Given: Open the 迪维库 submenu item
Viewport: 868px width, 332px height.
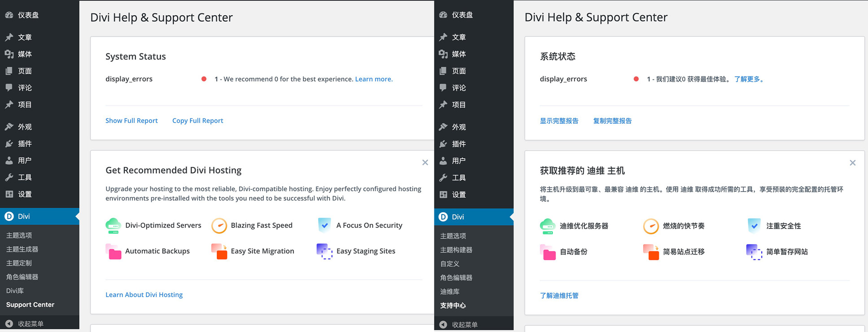Looking at the screenshot, I should (x=450, y=292).
